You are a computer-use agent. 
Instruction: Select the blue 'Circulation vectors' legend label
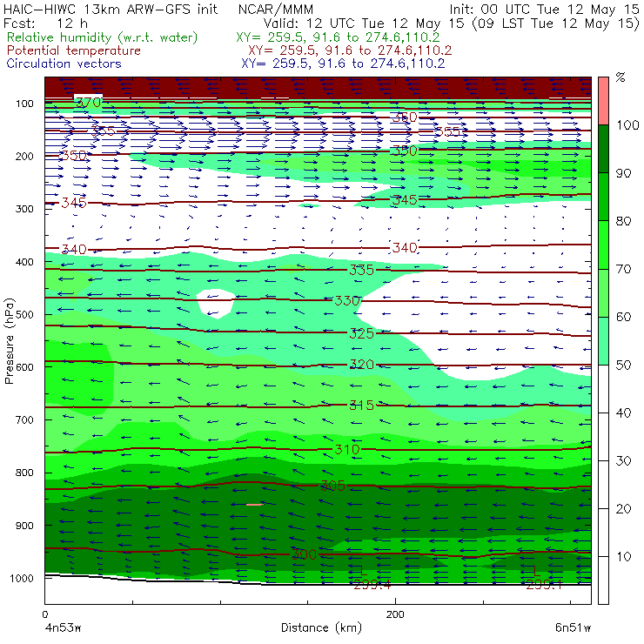[x=64, y=64]
